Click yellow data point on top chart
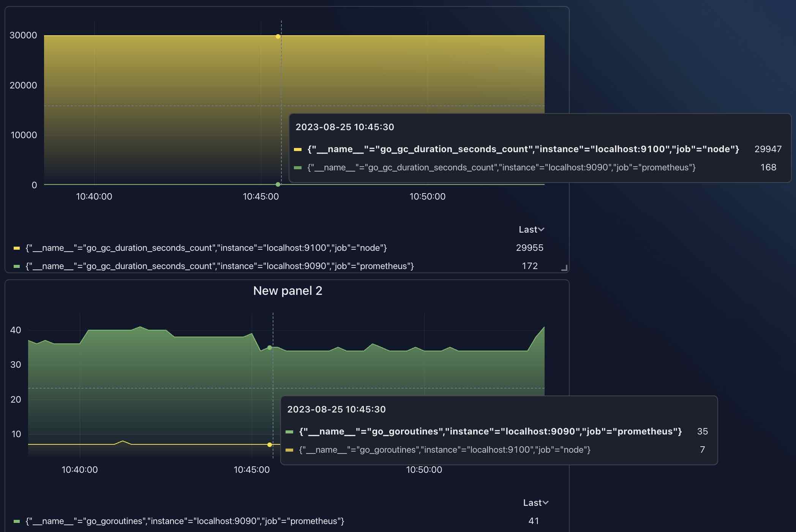 (x=278, y=36)
